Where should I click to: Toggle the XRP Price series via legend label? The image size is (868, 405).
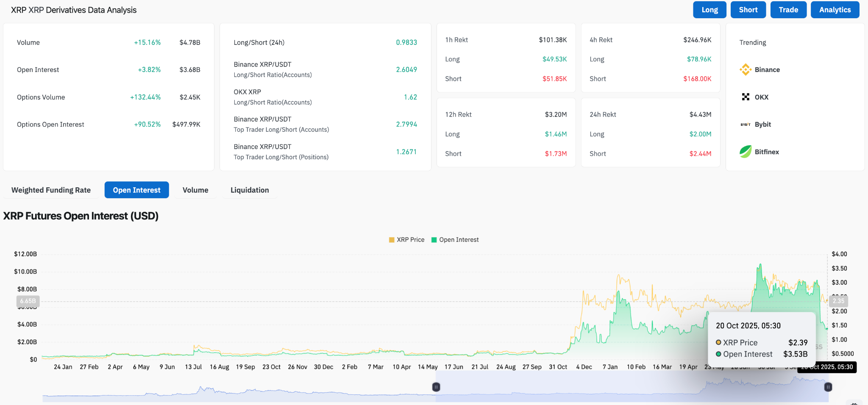[x=410, y=240]
